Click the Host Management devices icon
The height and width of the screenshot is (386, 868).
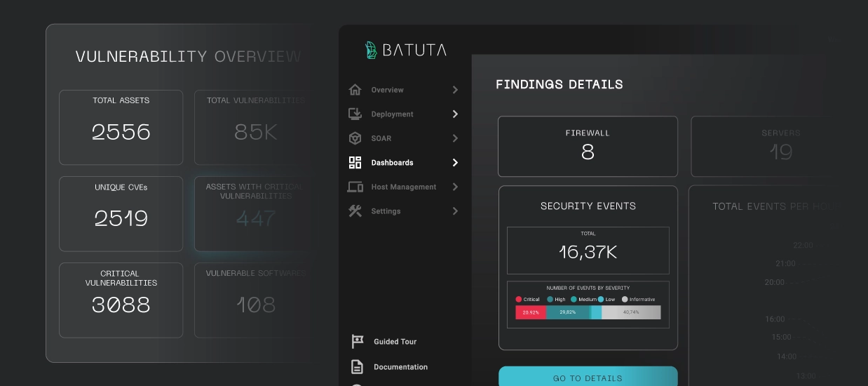coord(355,187)
